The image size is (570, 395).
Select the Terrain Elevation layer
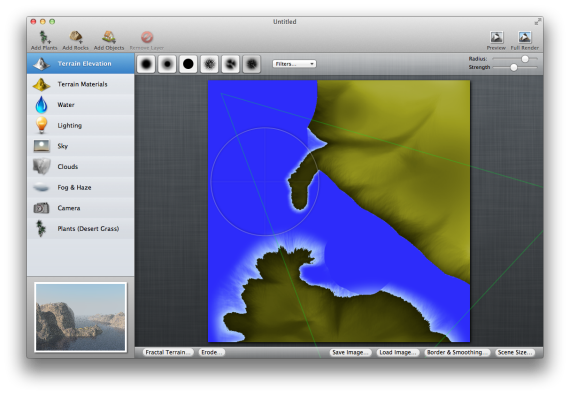tap(81, 64)
